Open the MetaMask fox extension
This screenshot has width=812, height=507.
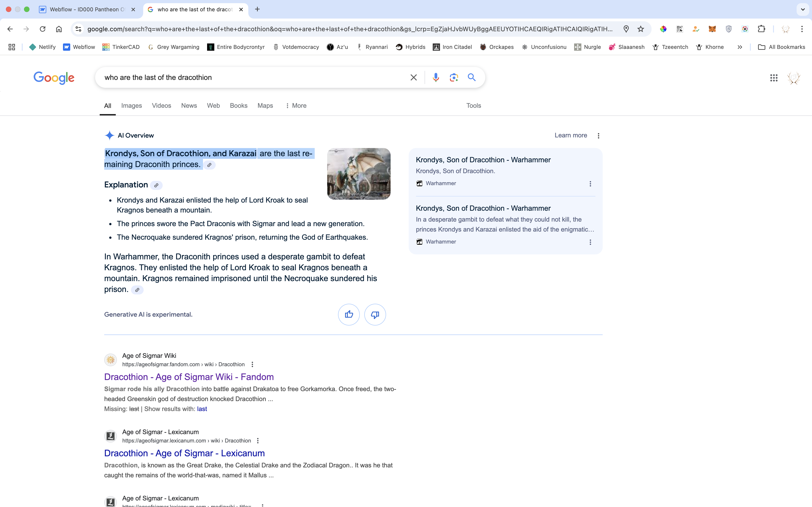(x=712, y=29)
